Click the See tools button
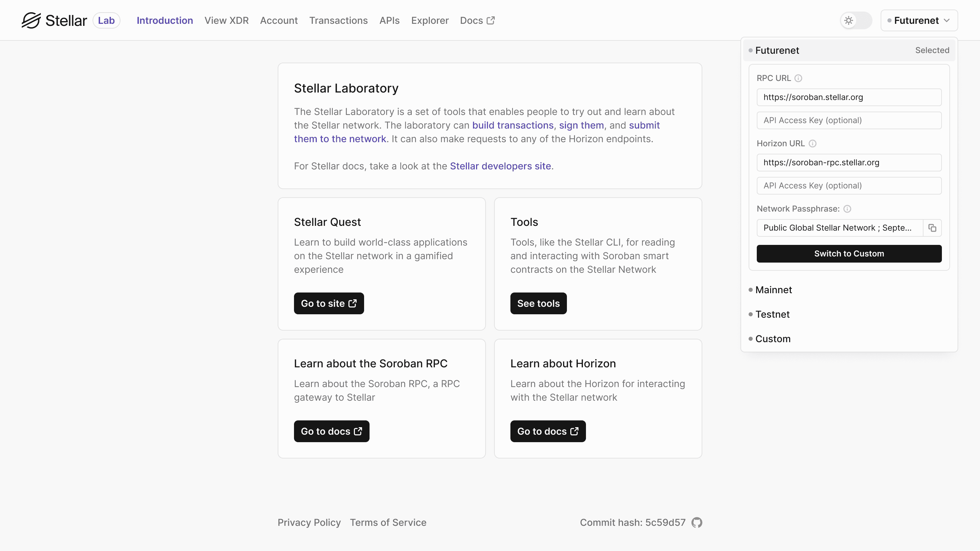The height and width of the screenshot is (551, 980). click(539, 303)
